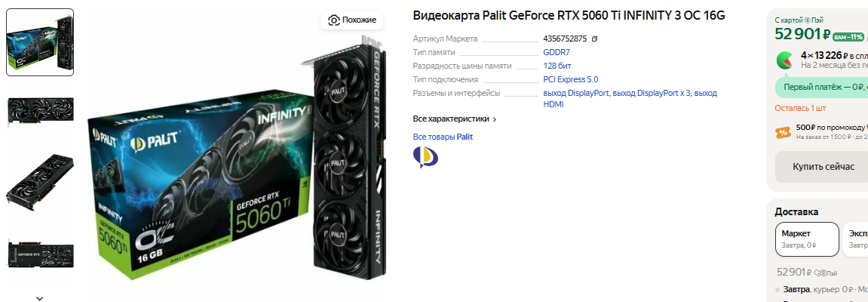Open the DisplayPort and HDMI outputs link

(x=630, y=99)
